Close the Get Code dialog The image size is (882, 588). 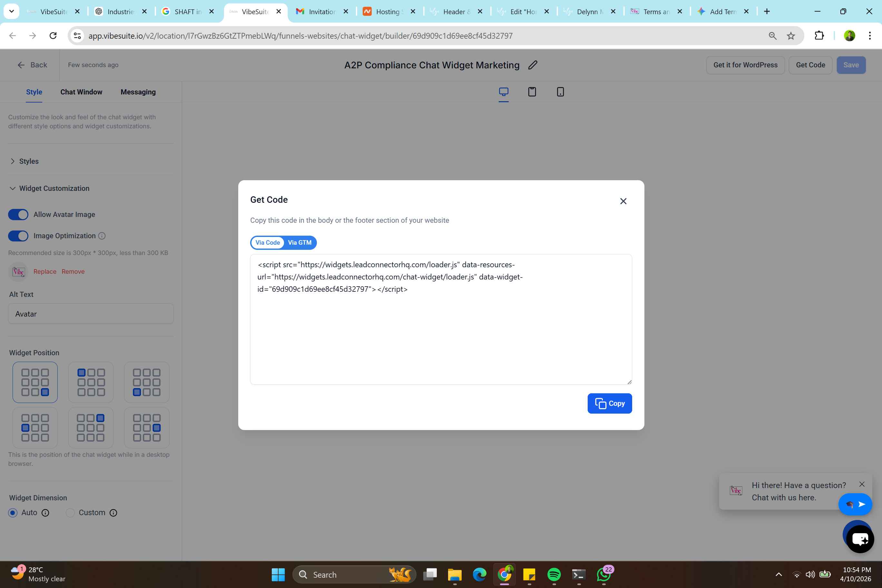pyautogui.click(x=623, y=201)
